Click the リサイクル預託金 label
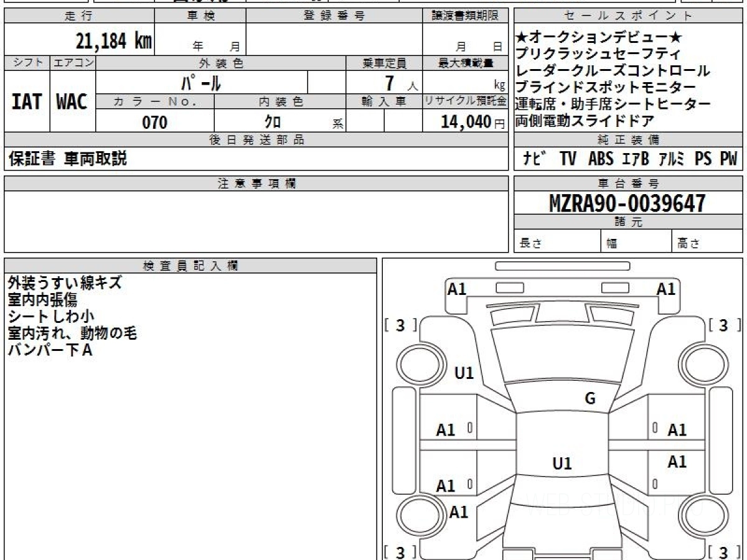747x560 pixels. (x=465, y=101)
